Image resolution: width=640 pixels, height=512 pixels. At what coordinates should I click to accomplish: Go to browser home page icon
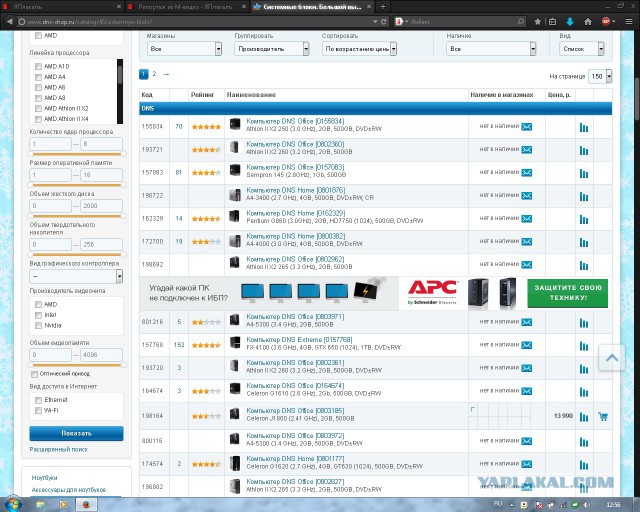pyautogui.click(x=588, y=22)
